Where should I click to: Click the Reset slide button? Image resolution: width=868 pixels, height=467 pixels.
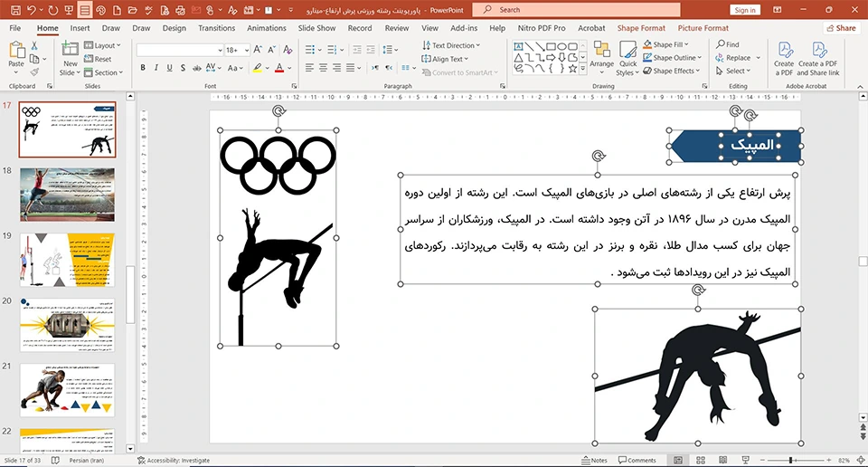(98, 59)
